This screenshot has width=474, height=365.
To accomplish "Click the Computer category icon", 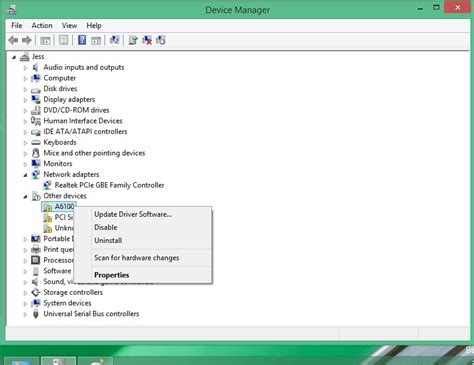I will (x=36, y=78).
